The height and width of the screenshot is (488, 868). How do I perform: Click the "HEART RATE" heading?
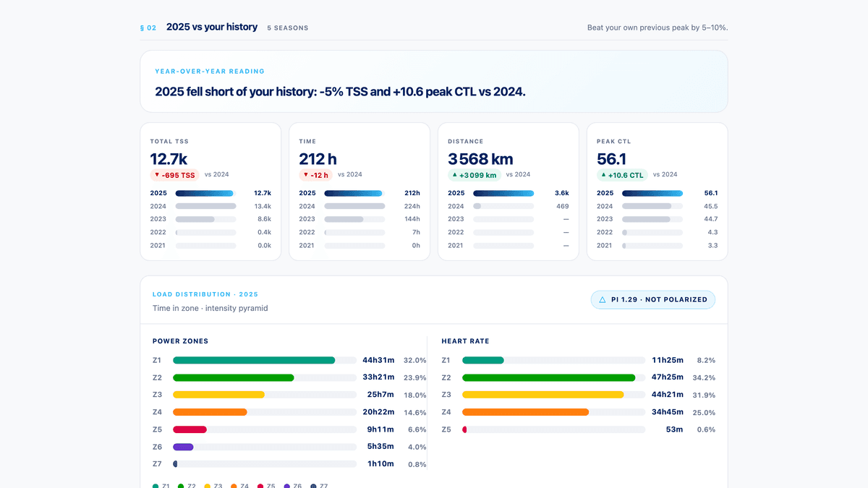[x=466, y=341]
